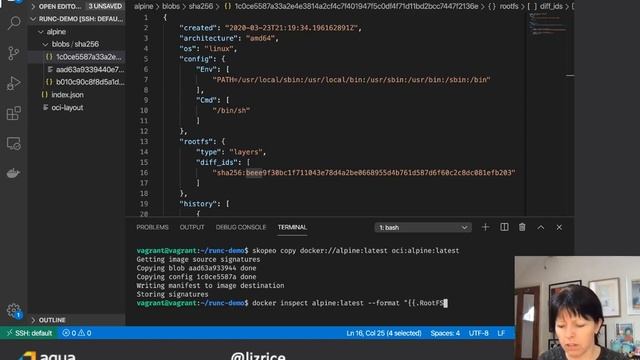Expand the Outline section
The image size is (640, 360).
[x=52, y=320]
